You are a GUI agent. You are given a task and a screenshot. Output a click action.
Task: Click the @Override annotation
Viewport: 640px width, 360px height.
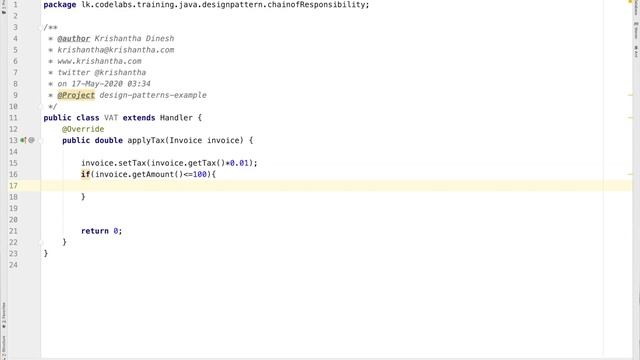pyautogui.click(x=83, y=129)
